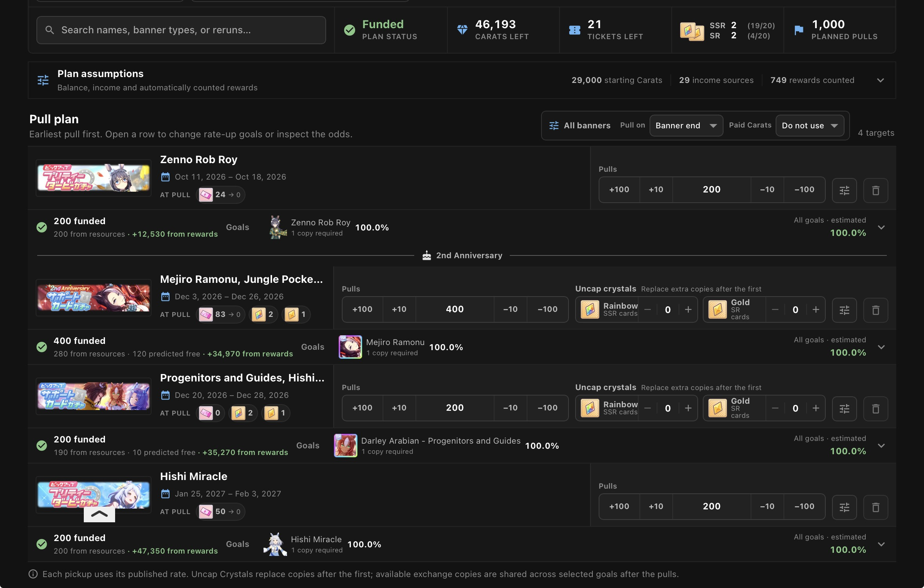
Task: Click the Darley Arabian goal card icon
Action: click(x=346, y=446)
